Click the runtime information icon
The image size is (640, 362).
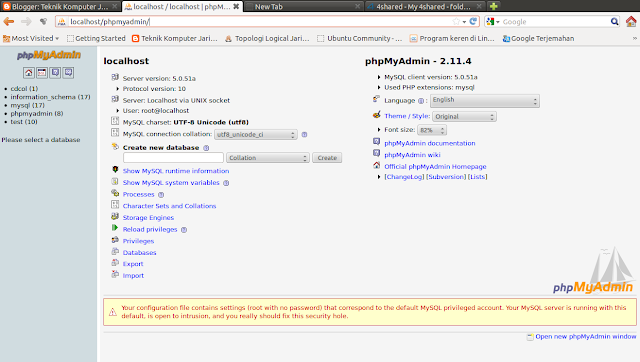click(115, 170)
